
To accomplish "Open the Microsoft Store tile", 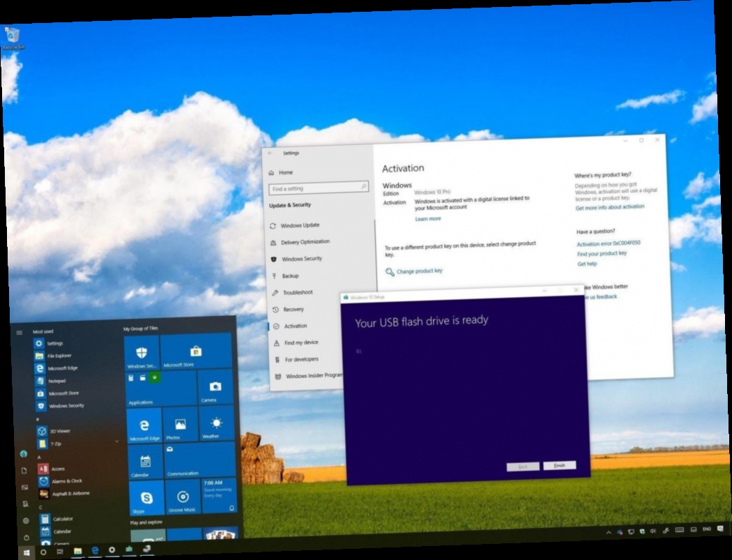I will 196,351.
